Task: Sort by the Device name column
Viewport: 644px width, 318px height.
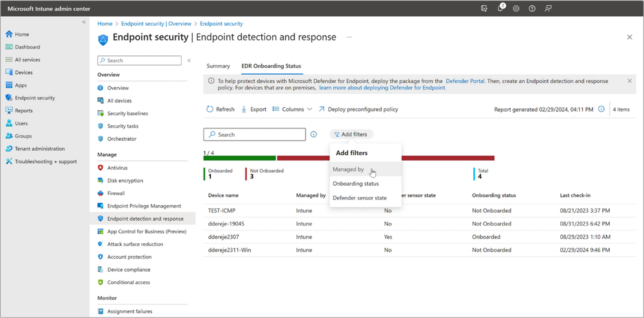Action: 223,195
